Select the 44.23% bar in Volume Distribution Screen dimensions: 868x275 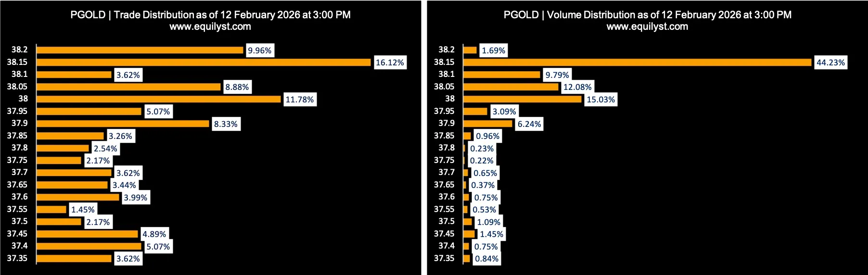637,62
